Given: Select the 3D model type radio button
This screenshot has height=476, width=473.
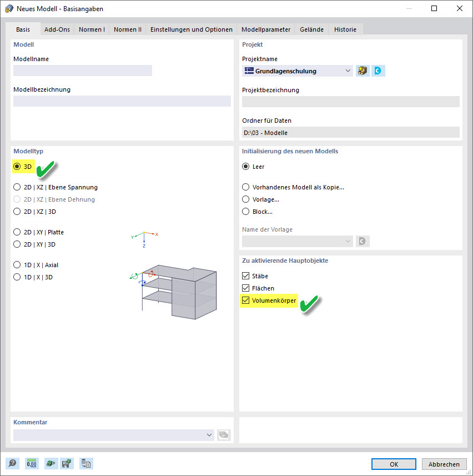Looking at the screenshot, I should click(x=17, y=167).
